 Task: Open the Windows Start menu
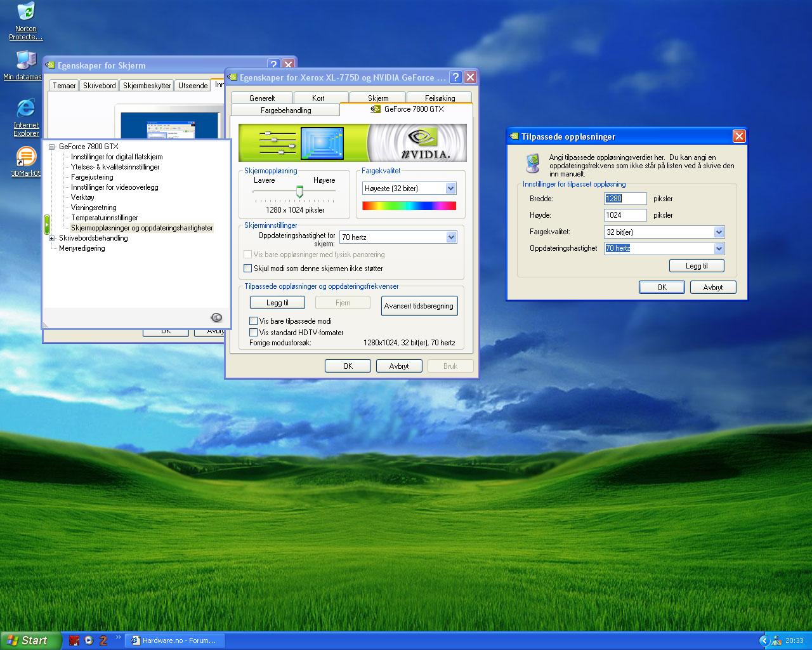[x=30, y=640]
